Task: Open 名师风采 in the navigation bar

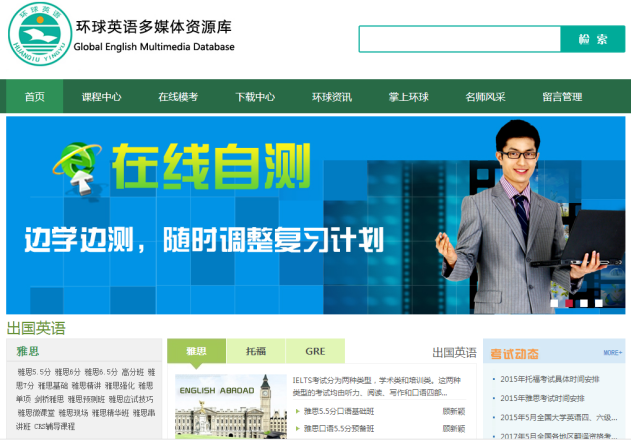Action: (x=485, y=97)
